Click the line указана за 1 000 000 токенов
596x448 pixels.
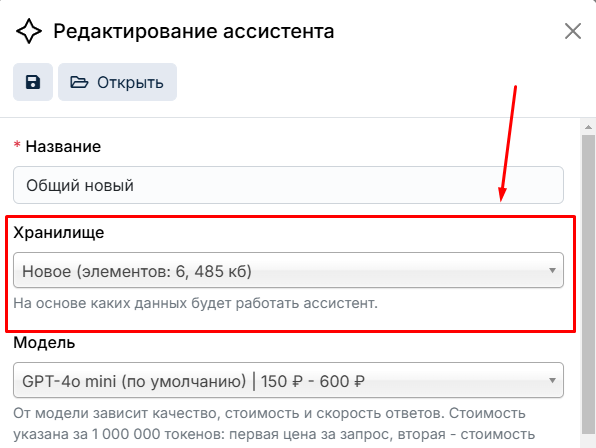point(274,434)
